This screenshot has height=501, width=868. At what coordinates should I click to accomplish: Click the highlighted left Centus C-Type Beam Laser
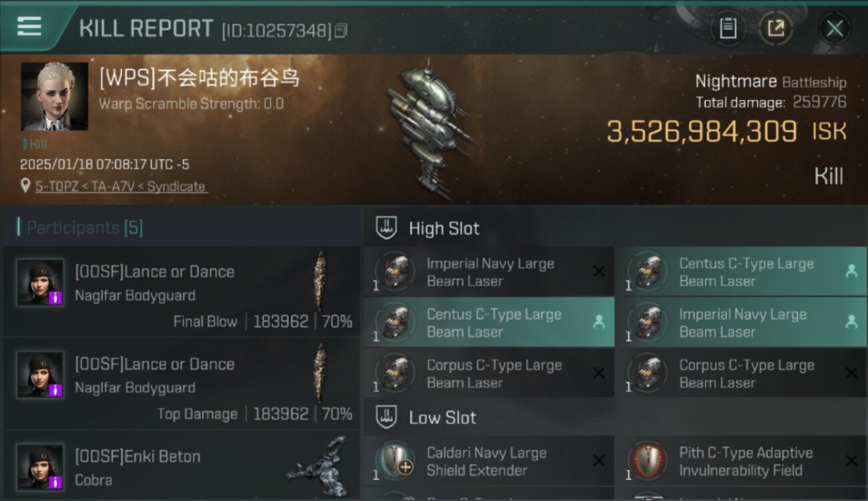[489, 323]
